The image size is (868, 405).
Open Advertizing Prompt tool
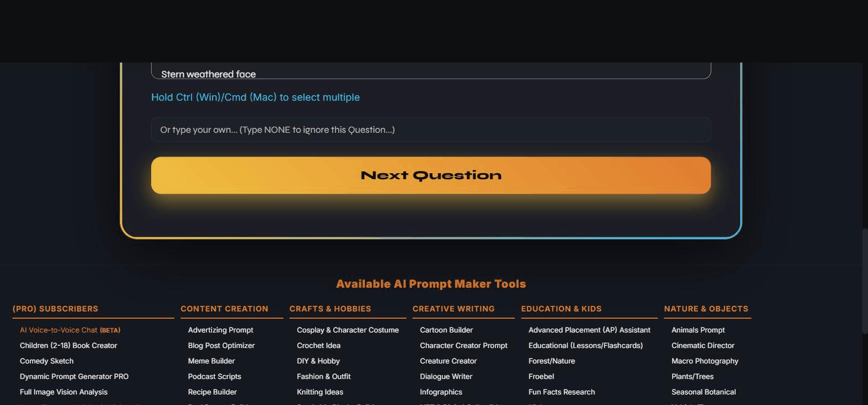pos(220,330)
